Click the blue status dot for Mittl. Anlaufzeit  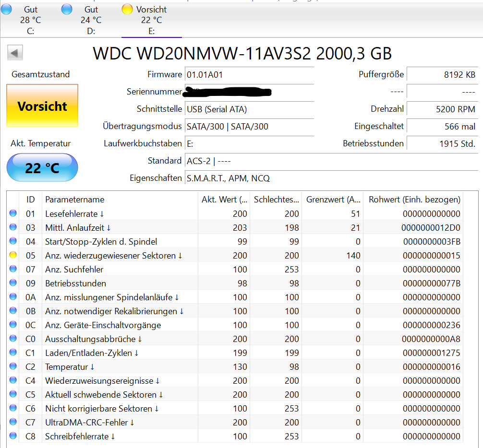(13, 227)
